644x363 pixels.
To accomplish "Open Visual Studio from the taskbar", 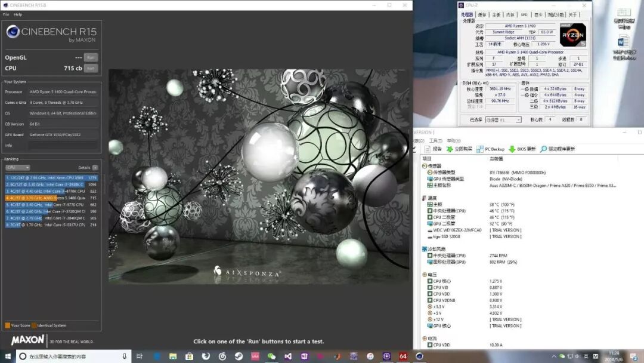I will (x=288, y=356).
